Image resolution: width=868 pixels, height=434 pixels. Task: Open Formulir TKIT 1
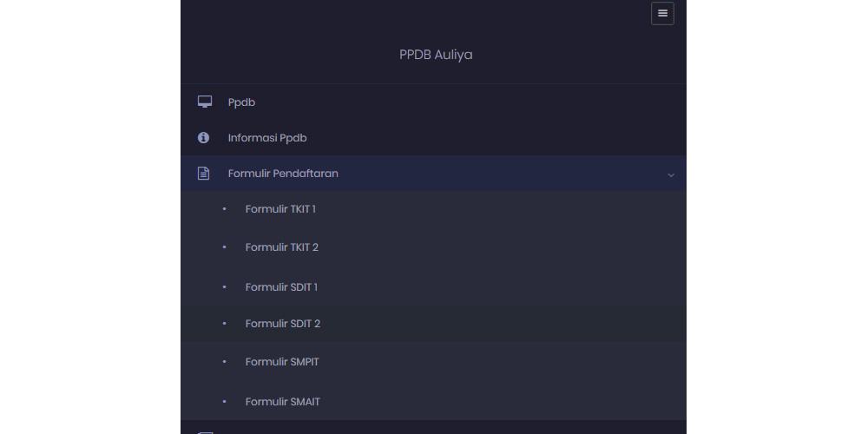coord(280,209)
